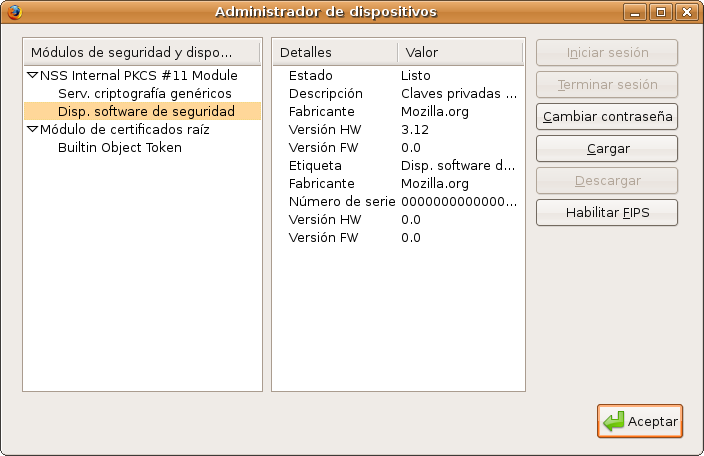Screen dimensions: 704x456
Task: Maximize the Administrador de dispositivos window
Action: point(661,12)
